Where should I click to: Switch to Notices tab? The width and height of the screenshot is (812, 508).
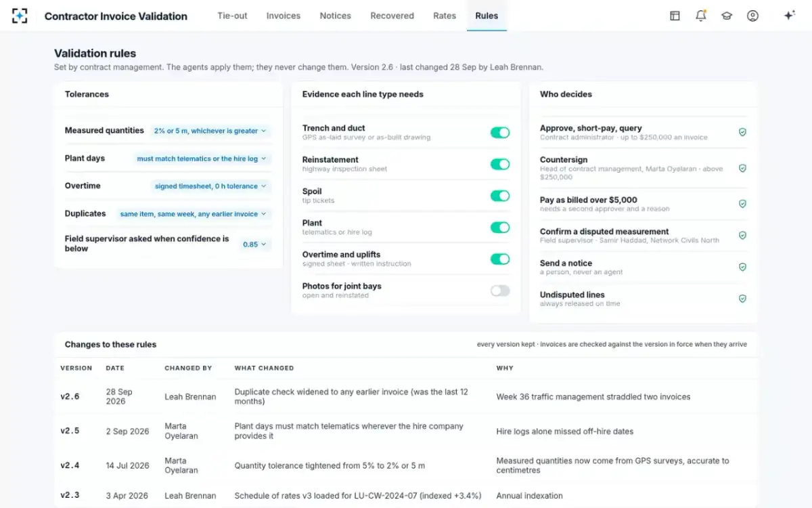click(336, 16)
